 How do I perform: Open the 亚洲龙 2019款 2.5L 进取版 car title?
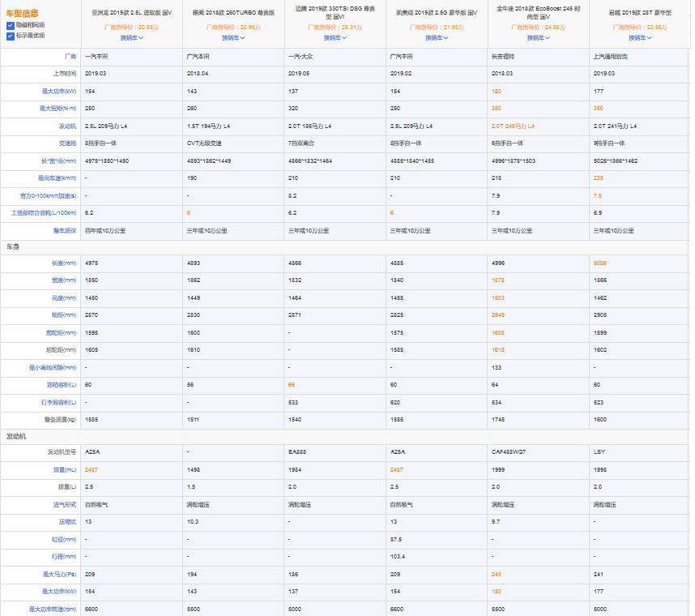coord(132,13)
